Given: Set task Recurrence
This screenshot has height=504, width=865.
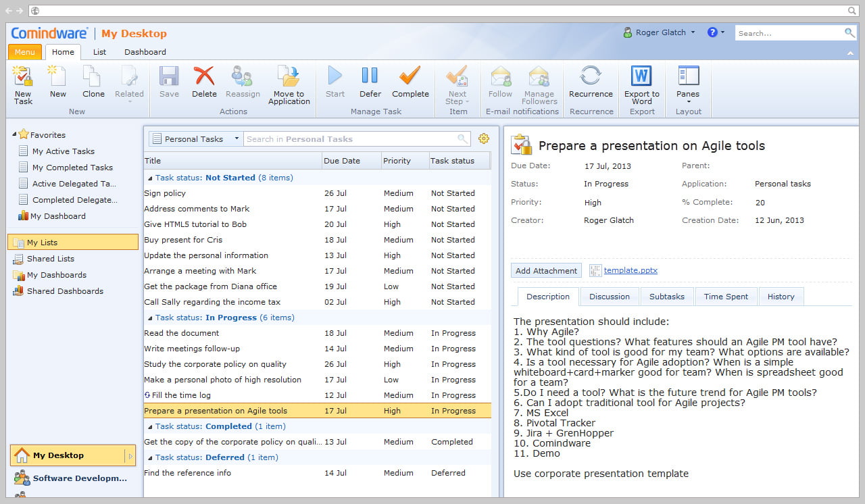Looking at the screenshot, I should [591, 82].
